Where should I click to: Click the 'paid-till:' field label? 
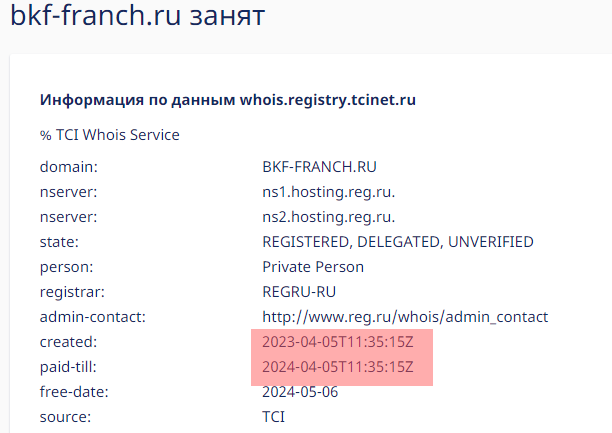68,367
